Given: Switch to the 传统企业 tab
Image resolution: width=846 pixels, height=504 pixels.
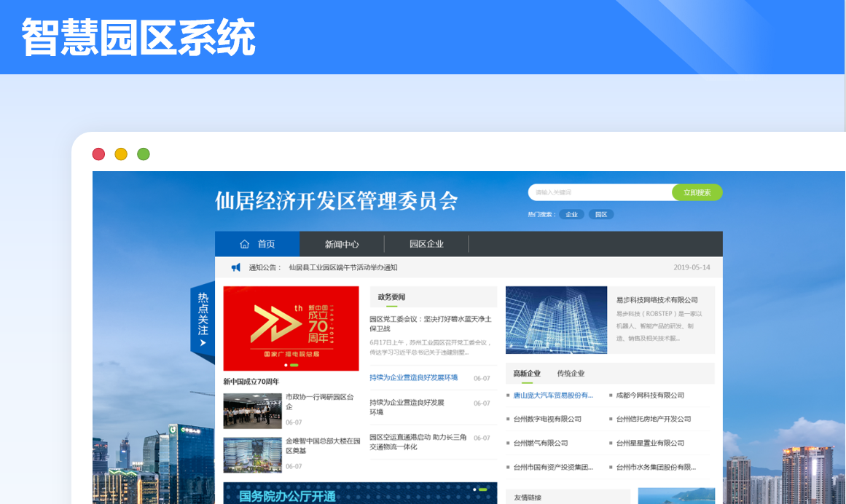Looking at the screenshot, I should click(x=571, y=374).
